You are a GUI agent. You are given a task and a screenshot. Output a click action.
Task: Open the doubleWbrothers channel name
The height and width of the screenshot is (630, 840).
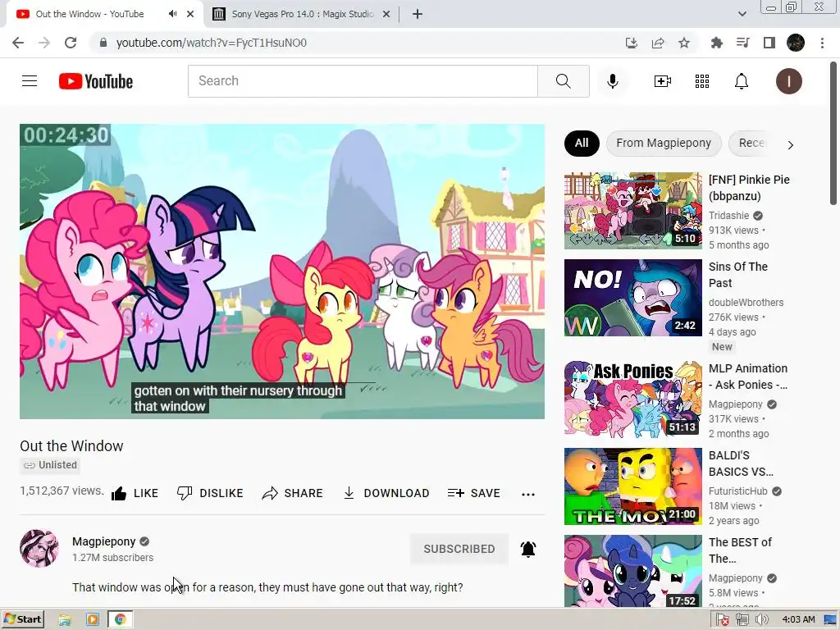point(746,303)
